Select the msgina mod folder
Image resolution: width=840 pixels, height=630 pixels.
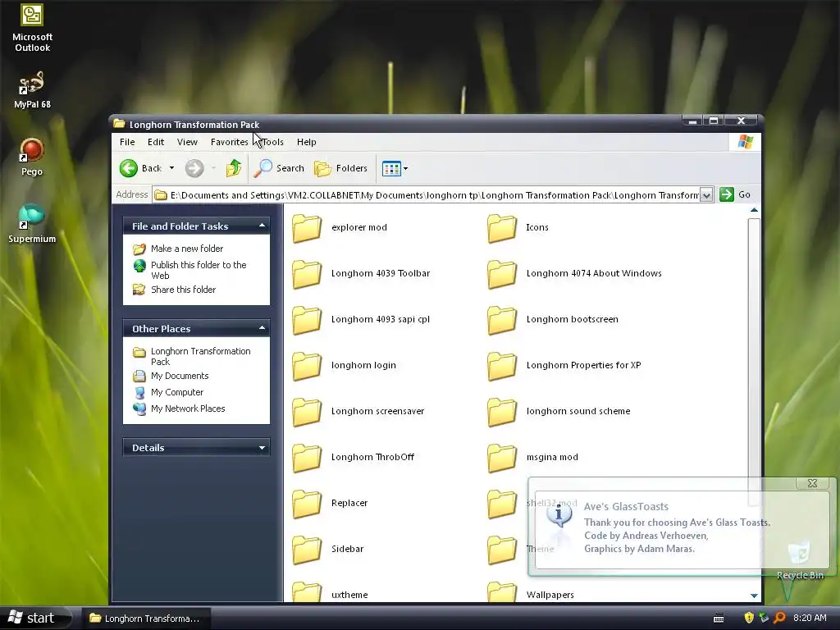(x=532, y=458)
